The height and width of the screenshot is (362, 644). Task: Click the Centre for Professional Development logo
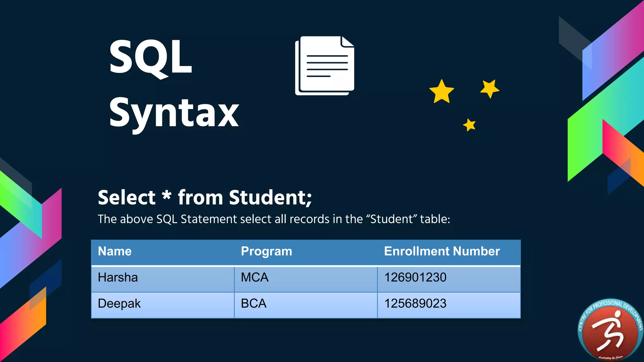click(610, 330)
